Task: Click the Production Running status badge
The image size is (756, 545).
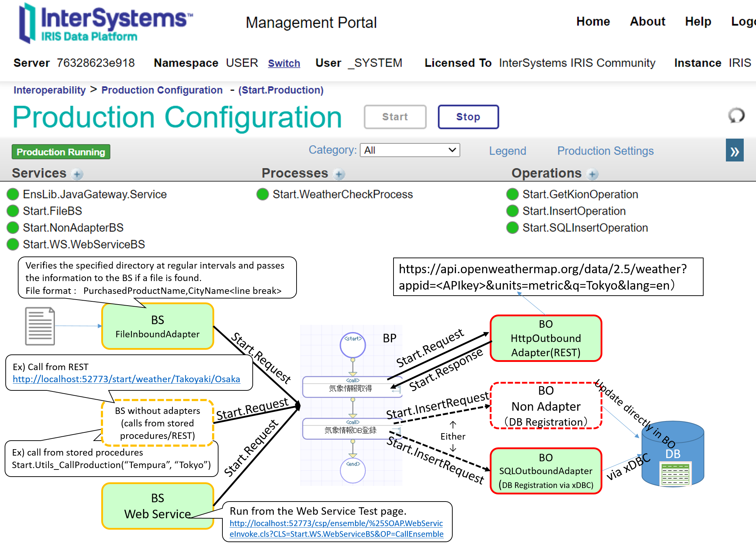Action: coord(61,152)
